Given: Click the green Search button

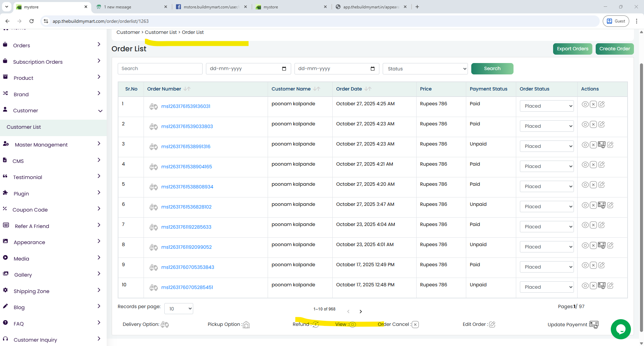Looking at the screenshot, I should click(492, 69).
